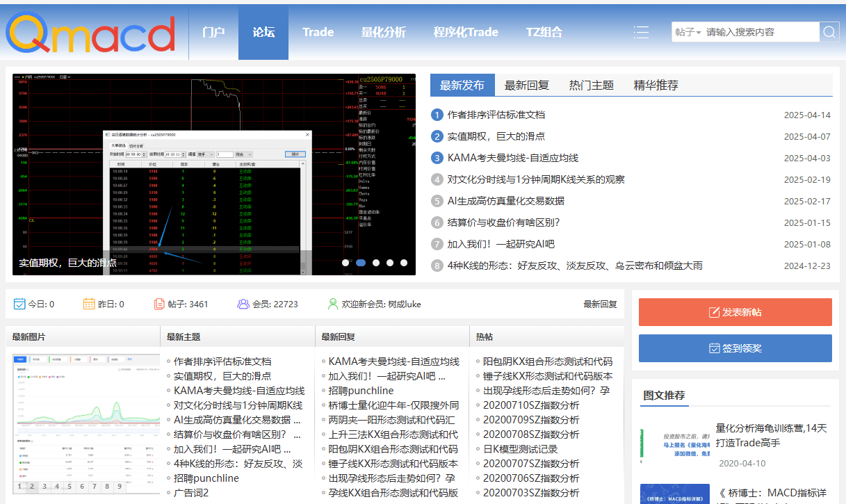846x504 pixels.
Task: Click the red 帖子 document icon
Action: pyautogui.click(x=158, y=303)
